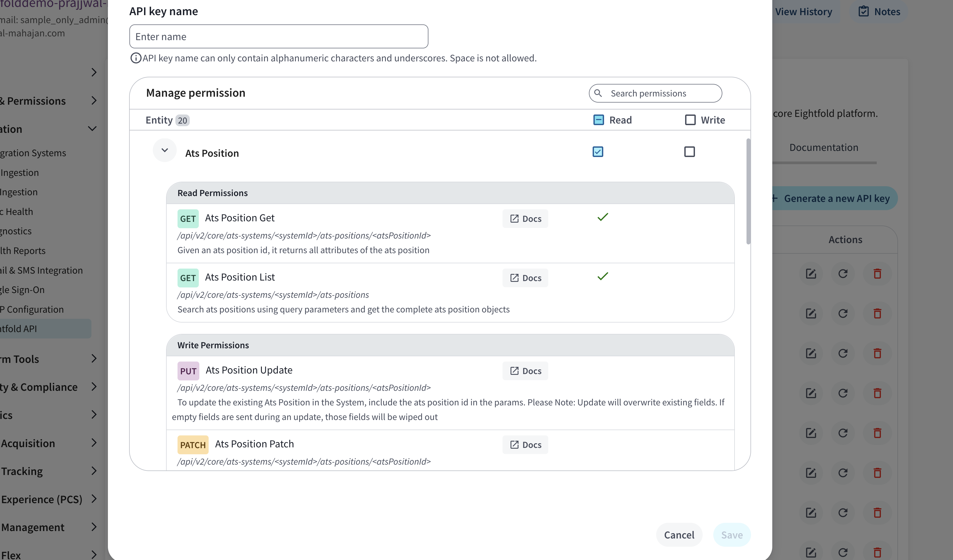Image resolution: width=953 pixels, height=560 pixels.
Task: Click the first row regenerate key icon
Action: [x=843, y=274]
